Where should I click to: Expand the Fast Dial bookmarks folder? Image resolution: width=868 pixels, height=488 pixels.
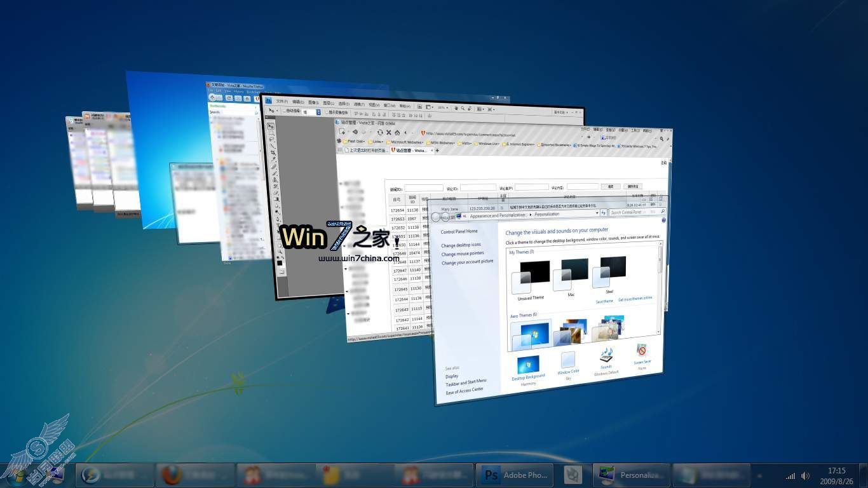pyautogui.click(x=354, y=141)
